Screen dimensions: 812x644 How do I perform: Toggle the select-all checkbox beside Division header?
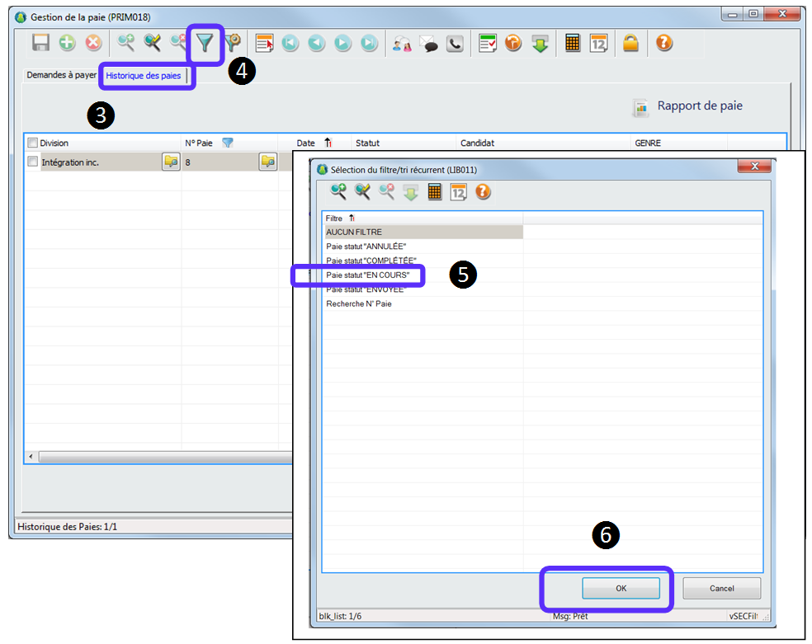(33, 143)
